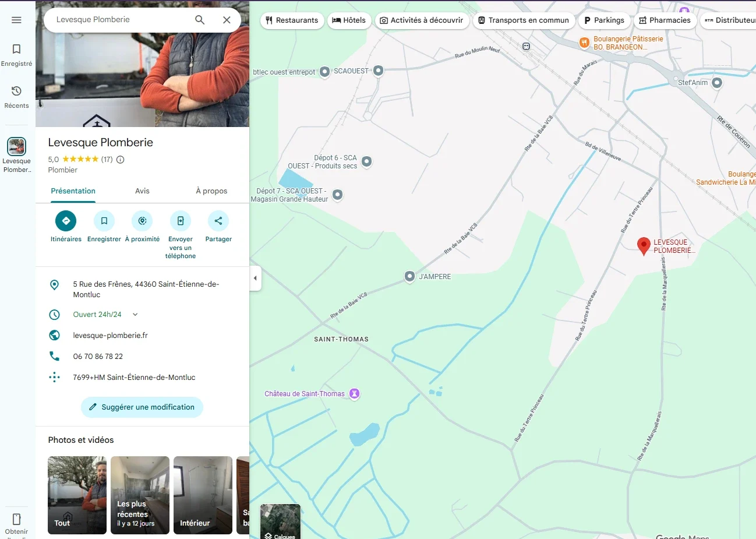756x539 pixels.
Task: Open the Intérieur photo thumbnail
Action: coord(203,495)
